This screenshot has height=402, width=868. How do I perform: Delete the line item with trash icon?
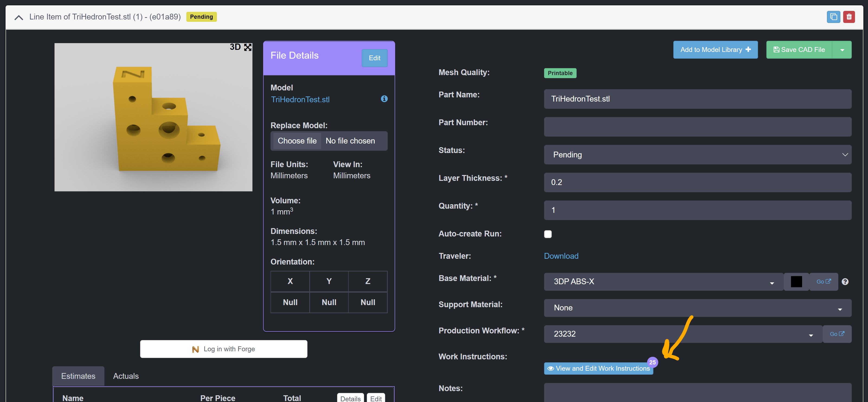point(849,17)
